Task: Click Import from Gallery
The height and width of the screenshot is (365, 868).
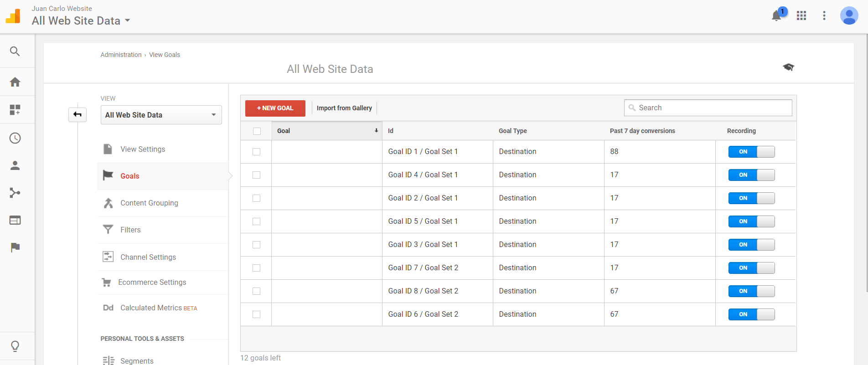Action: coord(344,108)
